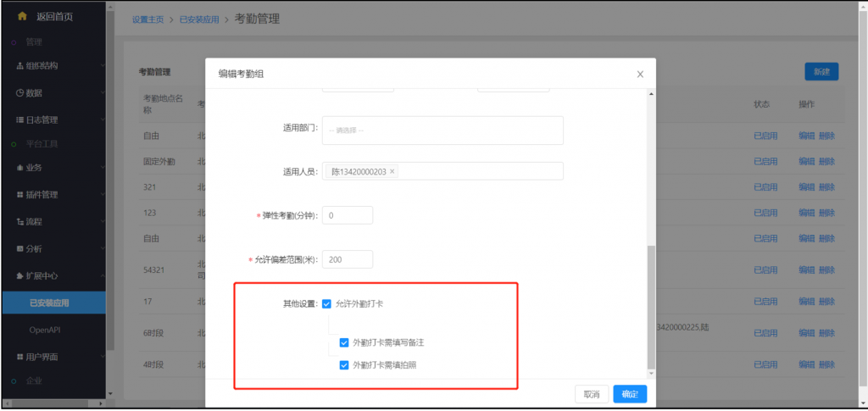Image resolution: width=868 pixels, height=411 pixels.
Task: Remove the 陈13420000203 tag via its x
Action: click(x=392, y=172)
